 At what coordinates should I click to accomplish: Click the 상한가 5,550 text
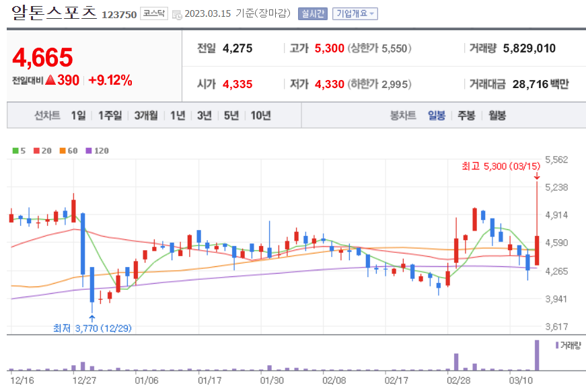point(379,48)
